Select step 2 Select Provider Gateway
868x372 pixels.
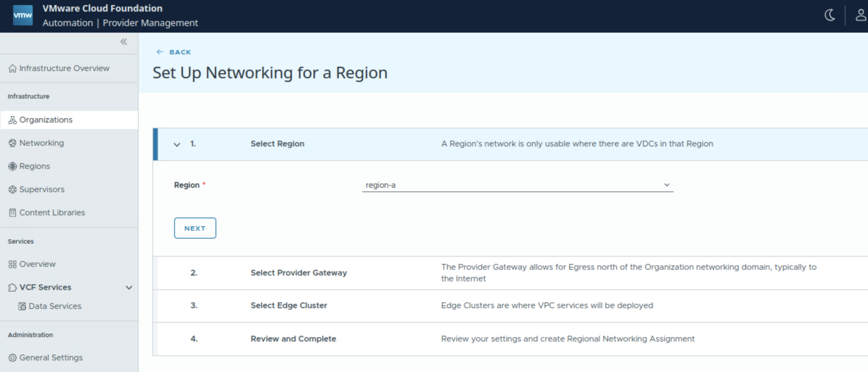(x=298, y=273)
